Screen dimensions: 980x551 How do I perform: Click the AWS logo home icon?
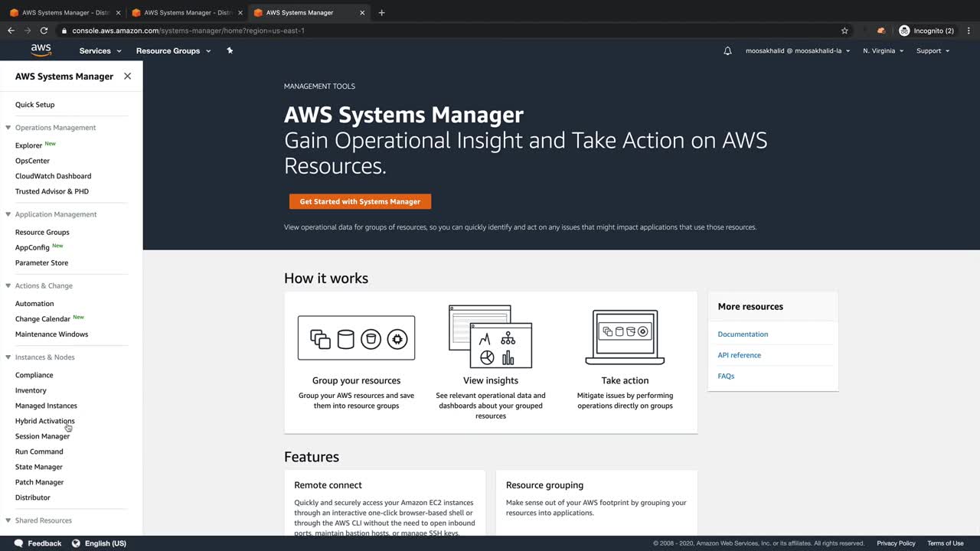click(41, 51)
